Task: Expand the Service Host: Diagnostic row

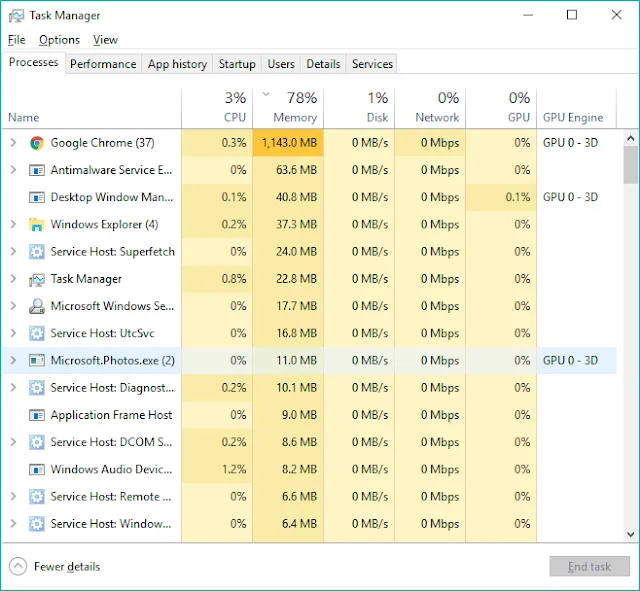Action: 13,387
